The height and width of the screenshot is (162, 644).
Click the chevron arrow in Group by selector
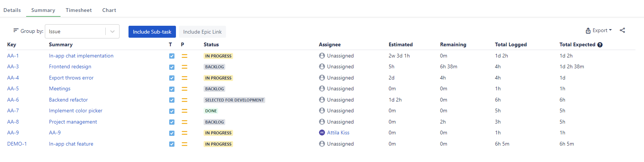[x=112, y=31]
